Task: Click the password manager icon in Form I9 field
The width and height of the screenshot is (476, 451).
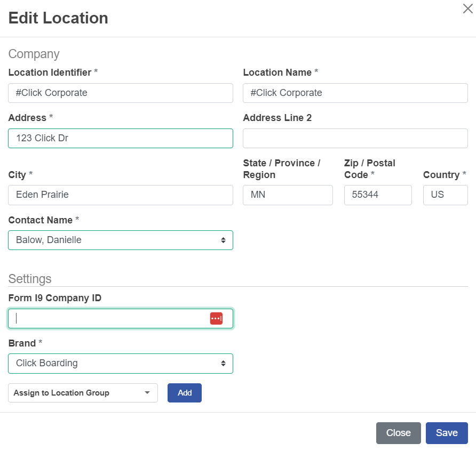Action: (216, 318)
